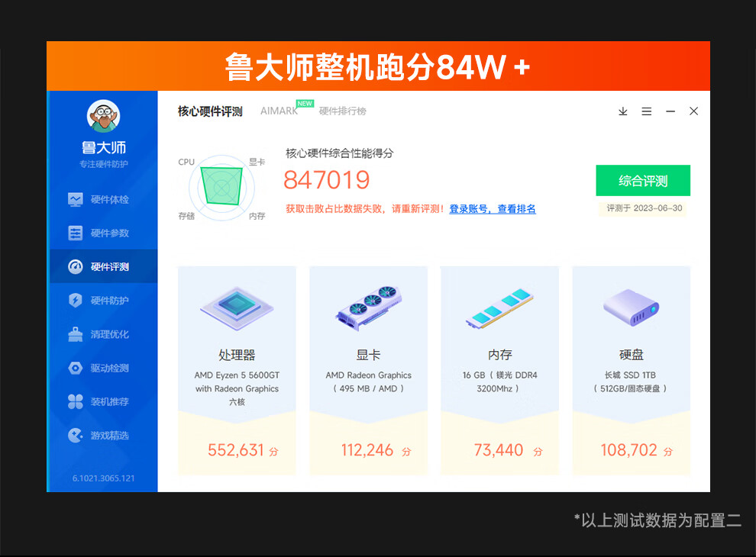Click the 清理优化 broom icon
The height and width of the screenshot is (557, 756).
pos(76,334)
